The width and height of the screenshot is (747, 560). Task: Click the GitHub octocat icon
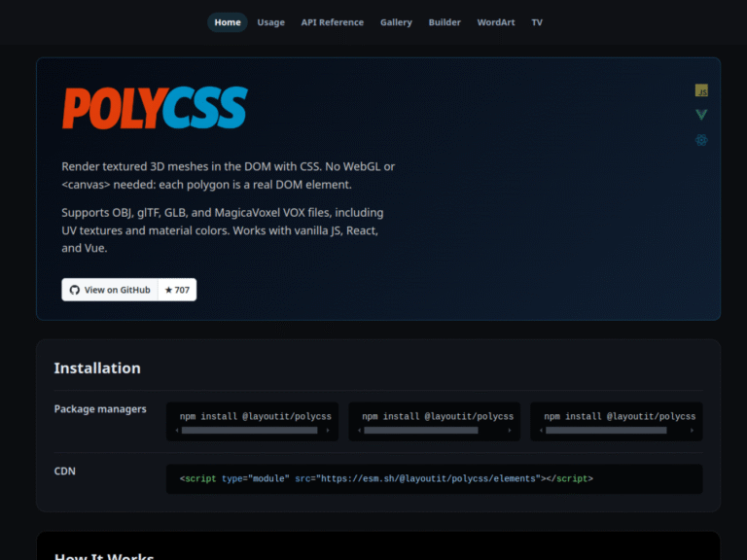tap(74, 290)
